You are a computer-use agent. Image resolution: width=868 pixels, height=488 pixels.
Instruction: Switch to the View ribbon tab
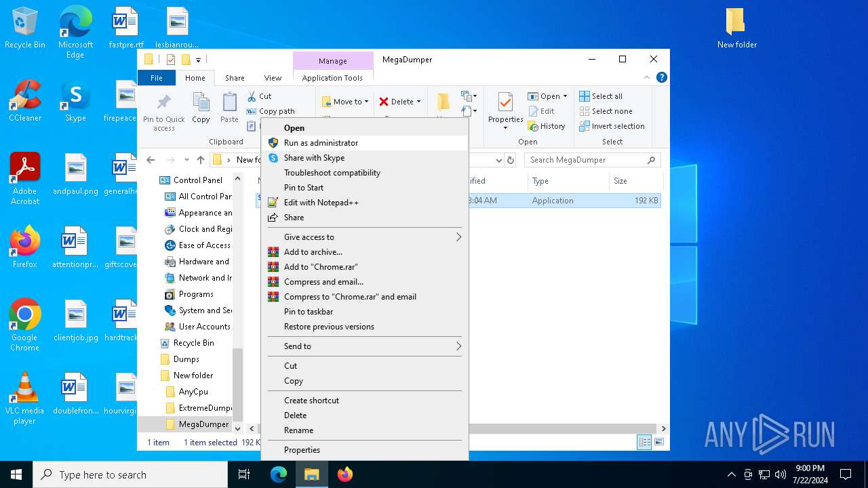point(273,78)
